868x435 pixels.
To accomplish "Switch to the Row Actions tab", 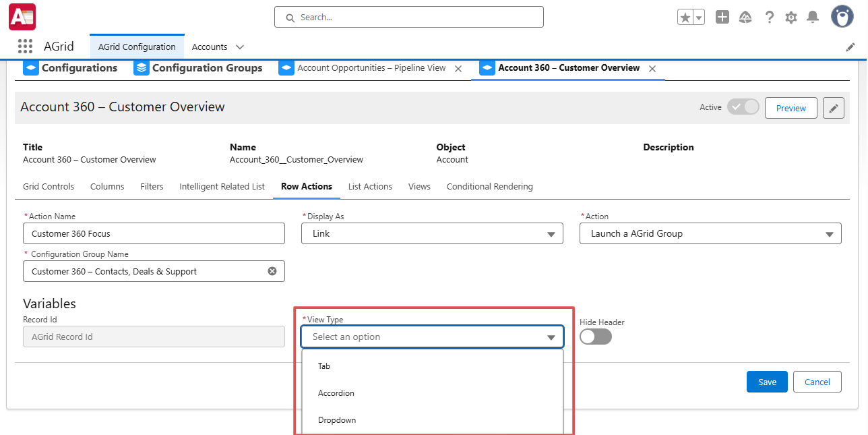I will (307, 186).
